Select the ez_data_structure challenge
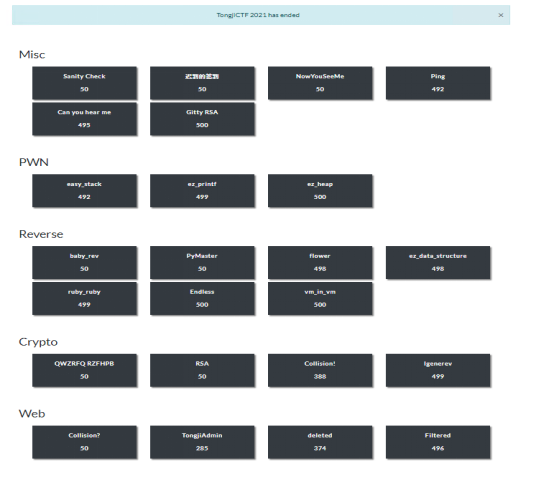Image resolution: width=554 pixels, height=479 pixels. (x=438, y=263)
